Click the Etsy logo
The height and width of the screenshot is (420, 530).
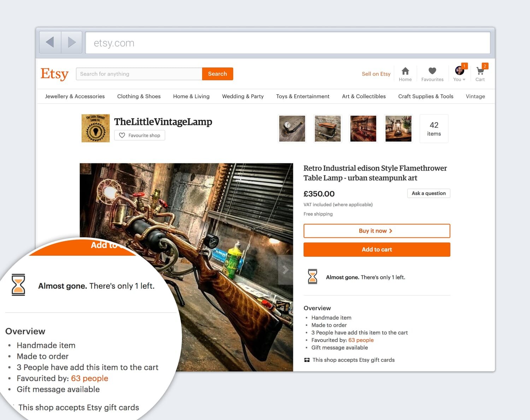click(54, 74)
